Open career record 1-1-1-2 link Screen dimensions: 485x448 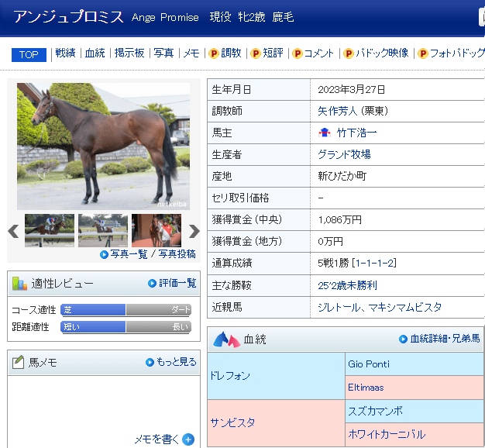click(x=374, y=264)
